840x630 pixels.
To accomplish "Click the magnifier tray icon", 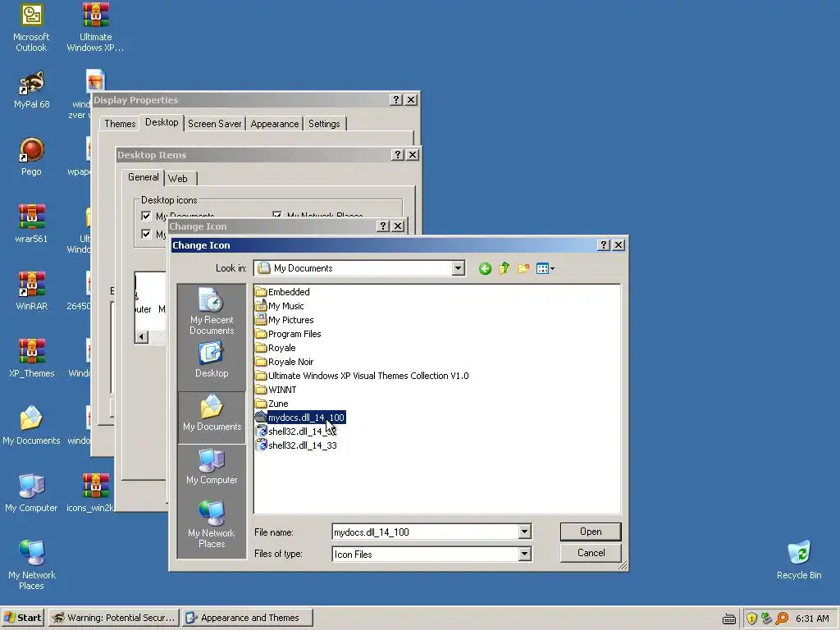I will (x=782, y=619).
